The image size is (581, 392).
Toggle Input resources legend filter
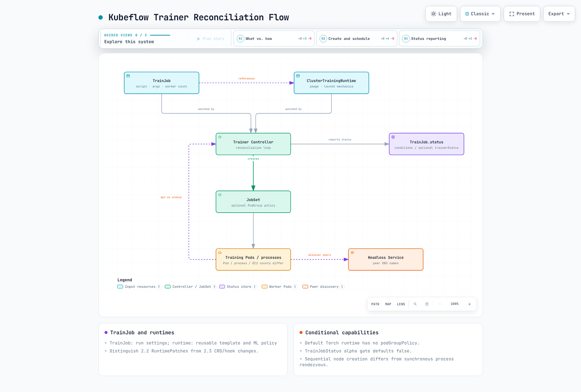coord(139,287)
